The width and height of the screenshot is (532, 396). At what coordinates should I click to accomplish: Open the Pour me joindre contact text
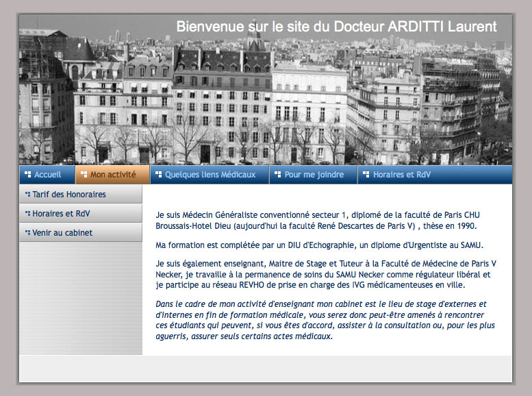point(314,175)
